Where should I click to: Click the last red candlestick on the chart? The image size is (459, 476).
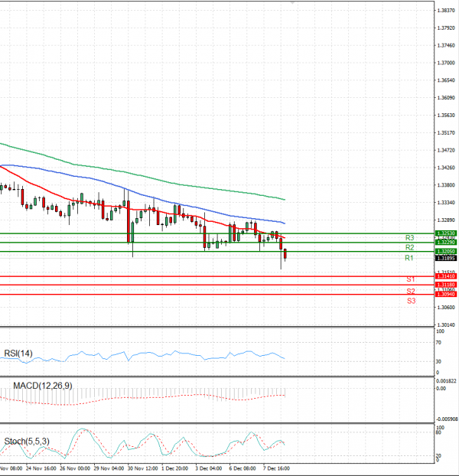click(x=285, y=254)
